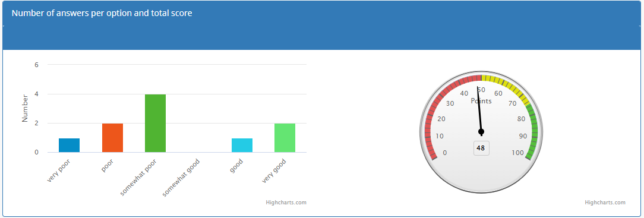This screenshot has width=644, height=218.
Task: Click the blue 'very poor' bar
Action: click(x=69, y=146)
